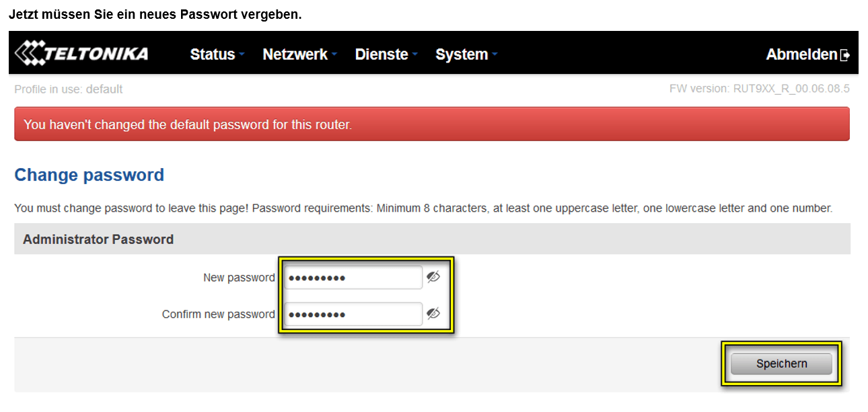Click the FW version text
The image size is (868, 412).
(759, 89)
